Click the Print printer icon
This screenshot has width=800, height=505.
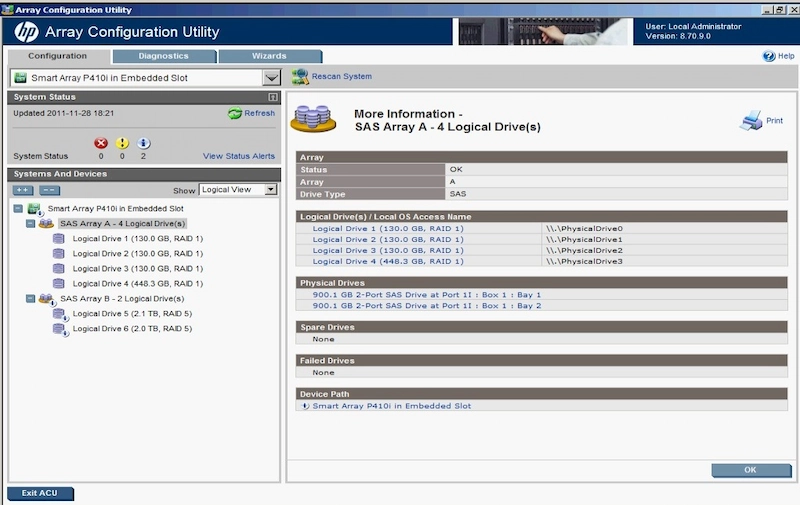751,120
